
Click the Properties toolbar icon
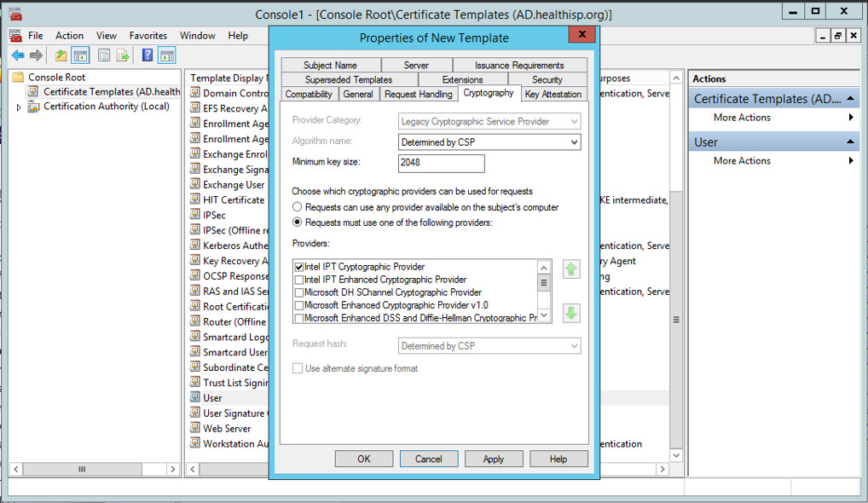pyautogui.click(x=103, y=55)
